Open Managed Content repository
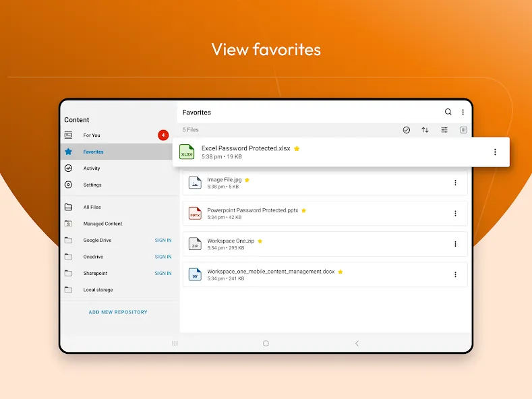532x399 pixels. (117, 224)
